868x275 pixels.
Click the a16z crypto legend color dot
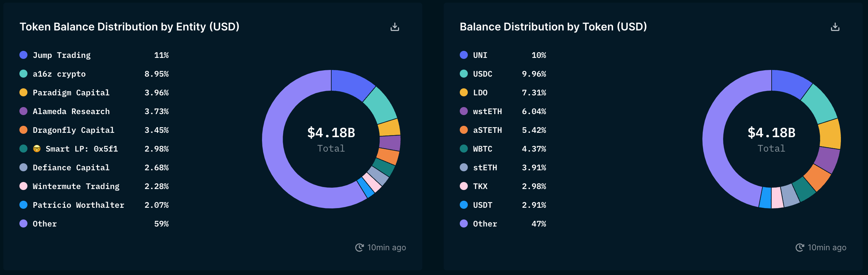click(x=23, y=74)
